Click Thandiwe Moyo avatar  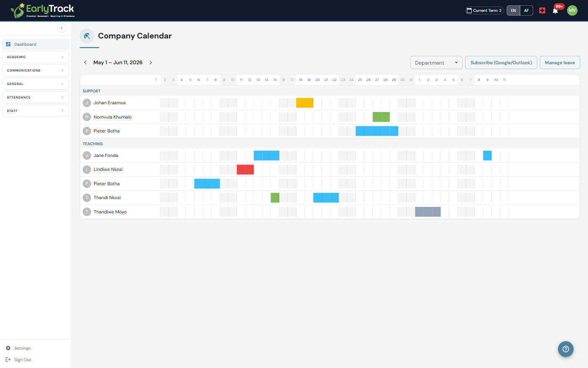click(x=87, y=212)
